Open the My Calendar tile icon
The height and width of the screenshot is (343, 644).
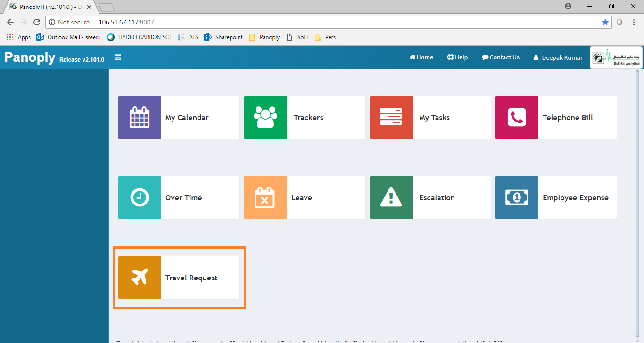(140, 117)
